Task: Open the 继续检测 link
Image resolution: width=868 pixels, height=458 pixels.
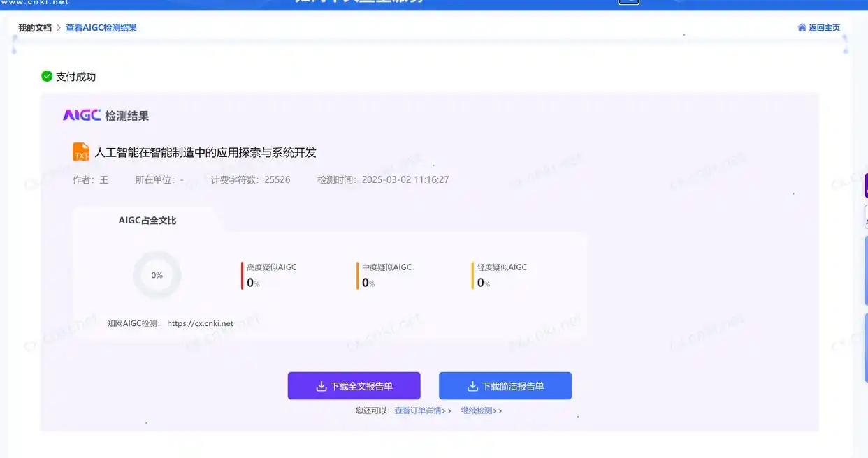Action: click(x=479, y=411)
